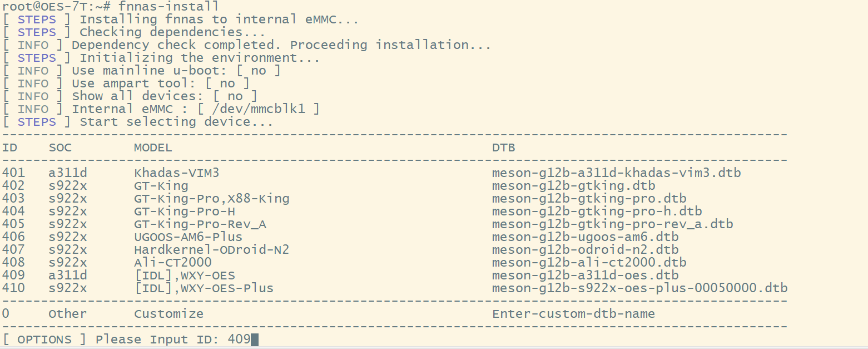
Task: Click the Khadas-VIM3 model row
Action: click(x=176, y=173)
